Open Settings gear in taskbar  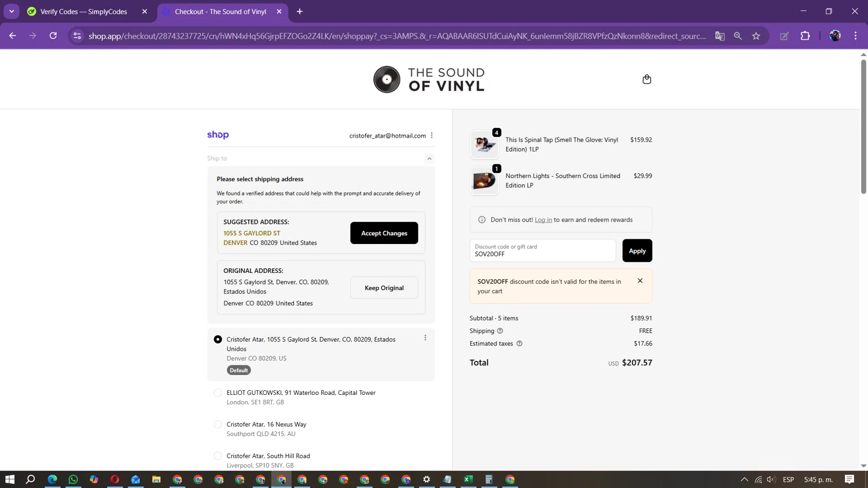point(426,479)
